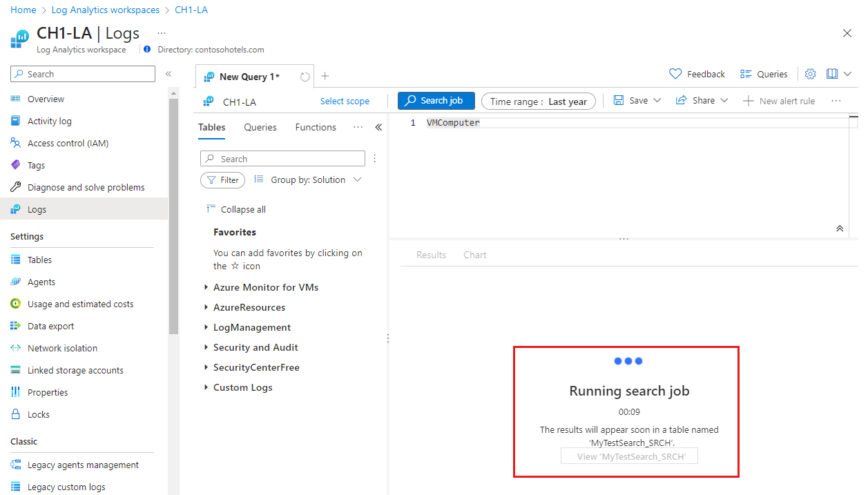Open the Results tab

pos(431,255)
